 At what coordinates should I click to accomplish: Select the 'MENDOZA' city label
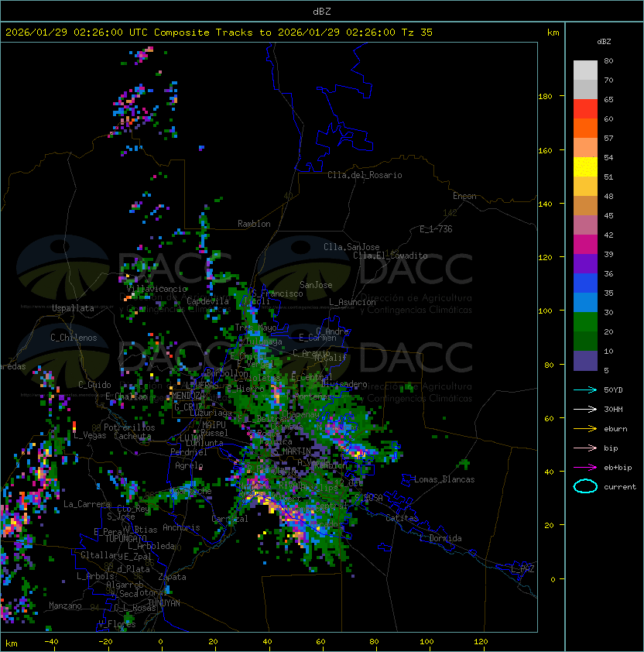tap(188, 395)
